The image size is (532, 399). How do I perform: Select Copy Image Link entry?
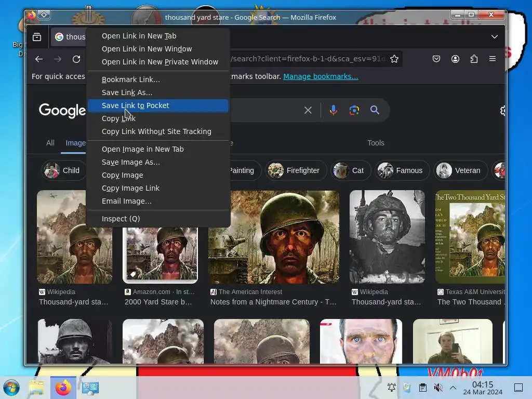pyautogui.click(x=158, y=188)
